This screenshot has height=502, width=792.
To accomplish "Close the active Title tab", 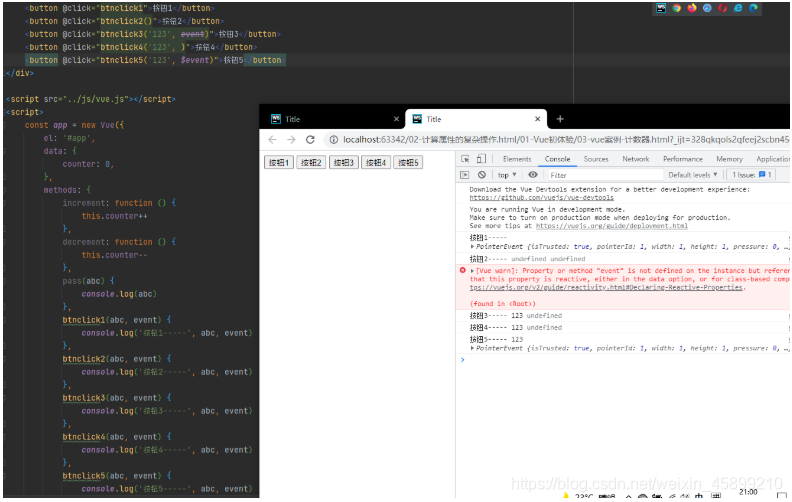I will coord(537,119).
